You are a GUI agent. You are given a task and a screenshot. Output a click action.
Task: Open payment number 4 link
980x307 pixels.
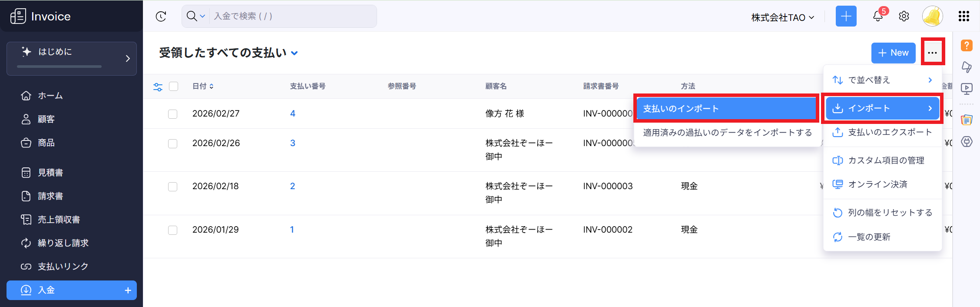pos(293,113)
